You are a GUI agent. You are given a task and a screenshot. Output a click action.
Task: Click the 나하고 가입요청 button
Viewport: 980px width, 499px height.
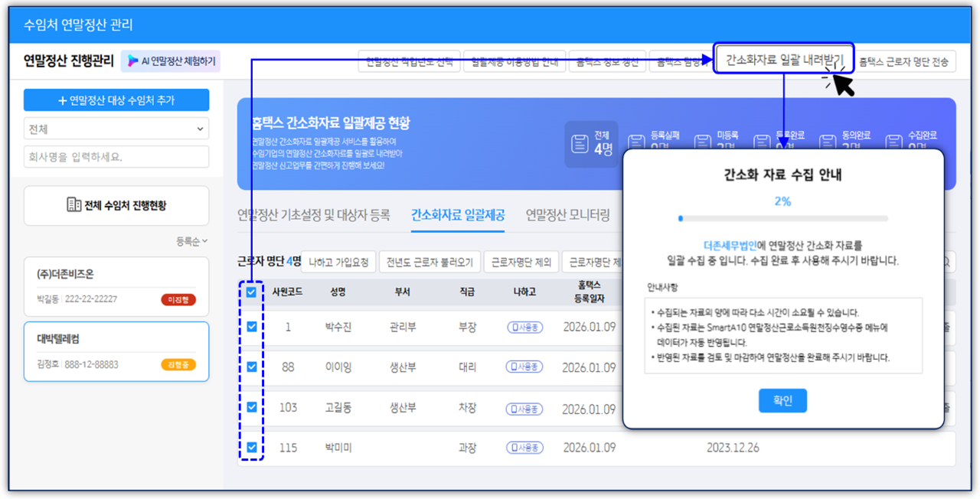(x=339, y=262)
